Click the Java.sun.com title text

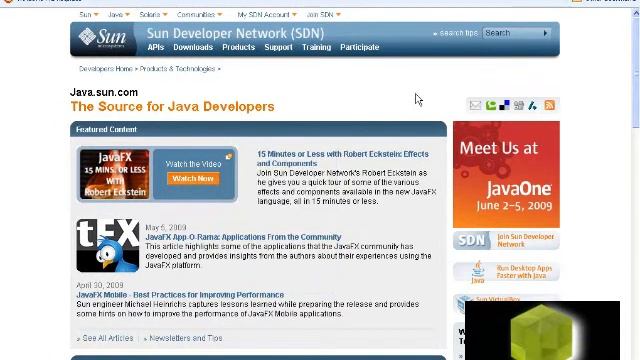[x=104, y=92]
